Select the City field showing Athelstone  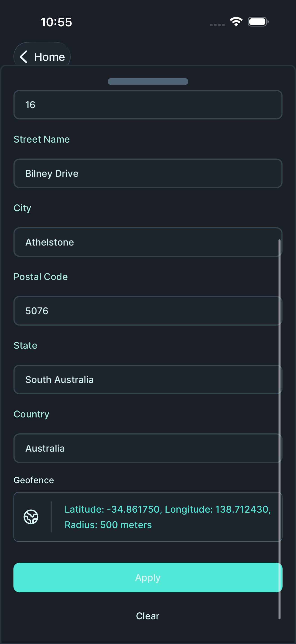[148, 242]
